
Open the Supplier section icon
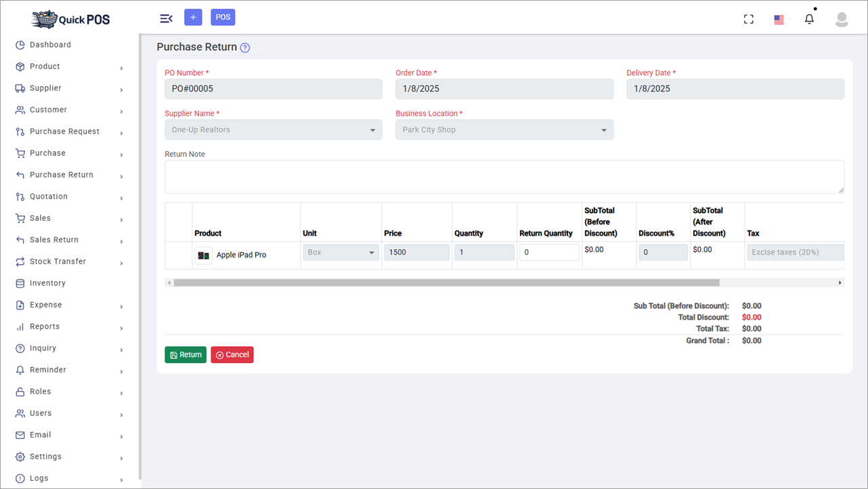click(x=20, y=88)
